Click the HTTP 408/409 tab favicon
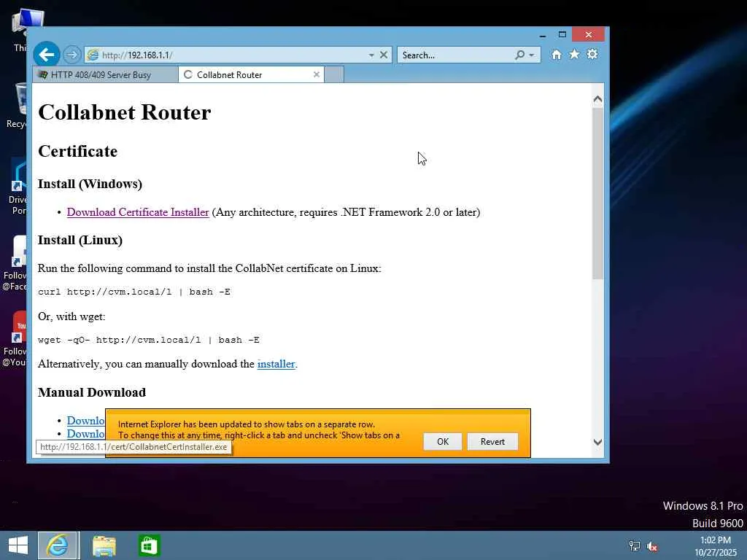Image resolution: width=747 pixels, height=560 pixels. point(43,75)
